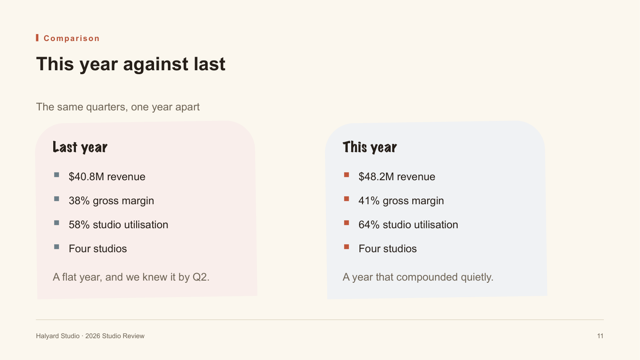The image size is (640, 360).
Task: Click the caption 'A year that compounded quietly.'
Action: pos(418,277)
